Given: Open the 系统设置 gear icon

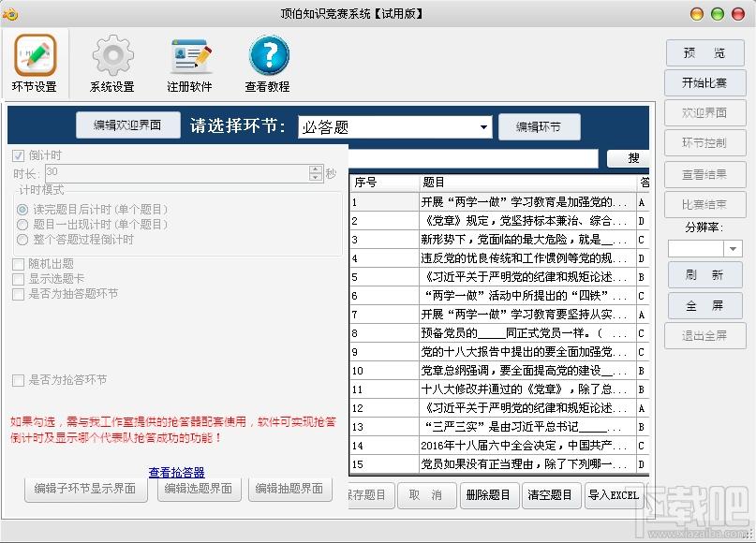Looking at the screenshot, I should (x=112, y=63).
